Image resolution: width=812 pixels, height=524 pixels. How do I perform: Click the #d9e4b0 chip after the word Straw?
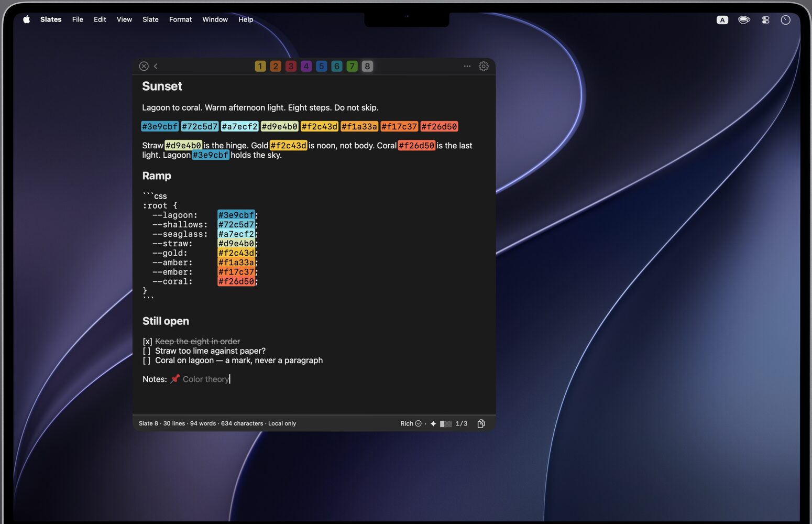pos(183,145)
